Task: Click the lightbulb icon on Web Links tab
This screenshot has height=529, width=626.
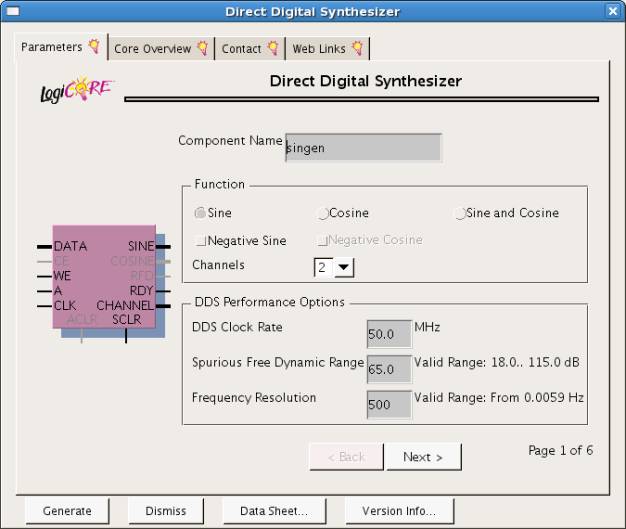Action: (x=357, y=48)
